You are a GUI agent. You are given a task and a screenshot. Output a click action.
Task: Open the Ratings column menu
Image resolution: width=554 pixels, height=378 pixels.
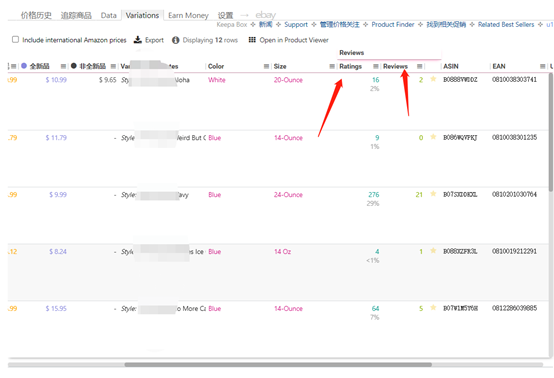(376, 66)
